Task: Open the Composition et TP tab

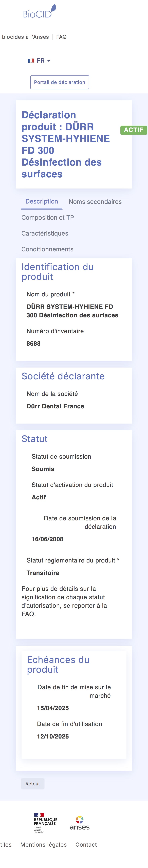Action: pos(48,218)
